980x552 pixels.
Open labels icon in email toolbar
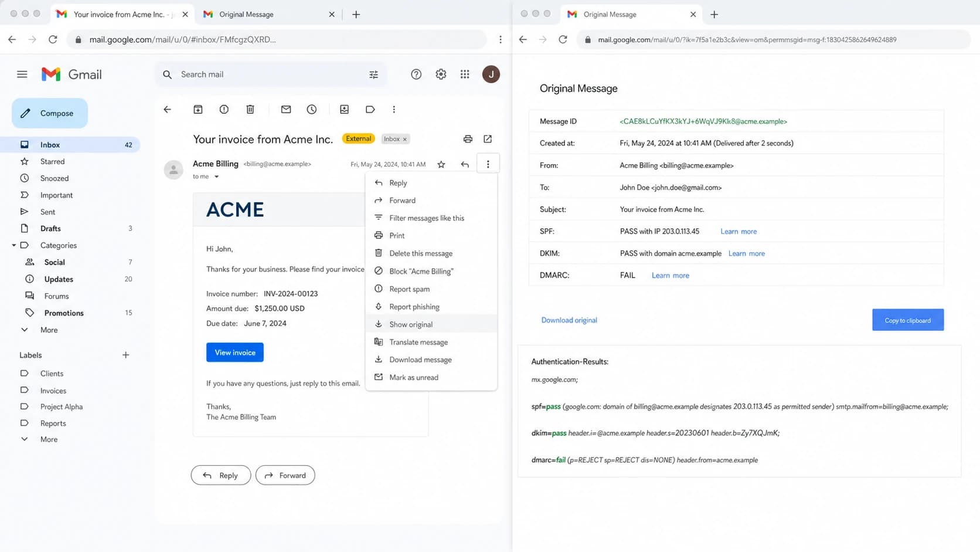click(370, 109)
